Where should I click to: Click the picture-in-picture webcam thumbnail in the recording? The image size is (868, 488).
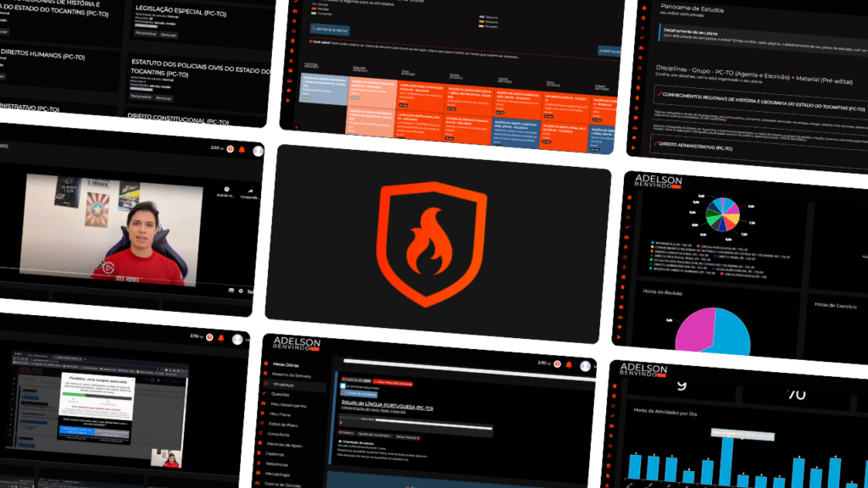(167, 458)
